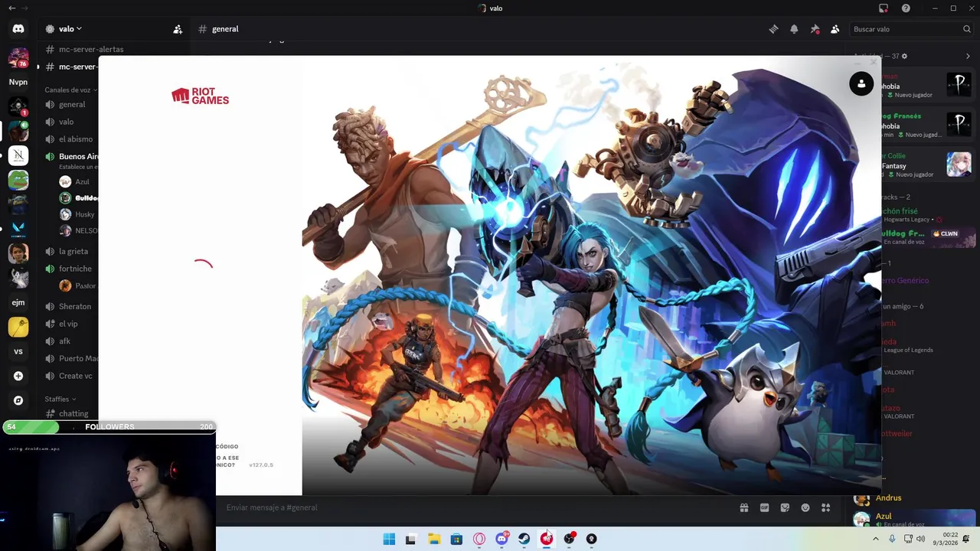980x551 pixels.
Task: Open the Pepe frog server
Action: (x=18, y=180)
